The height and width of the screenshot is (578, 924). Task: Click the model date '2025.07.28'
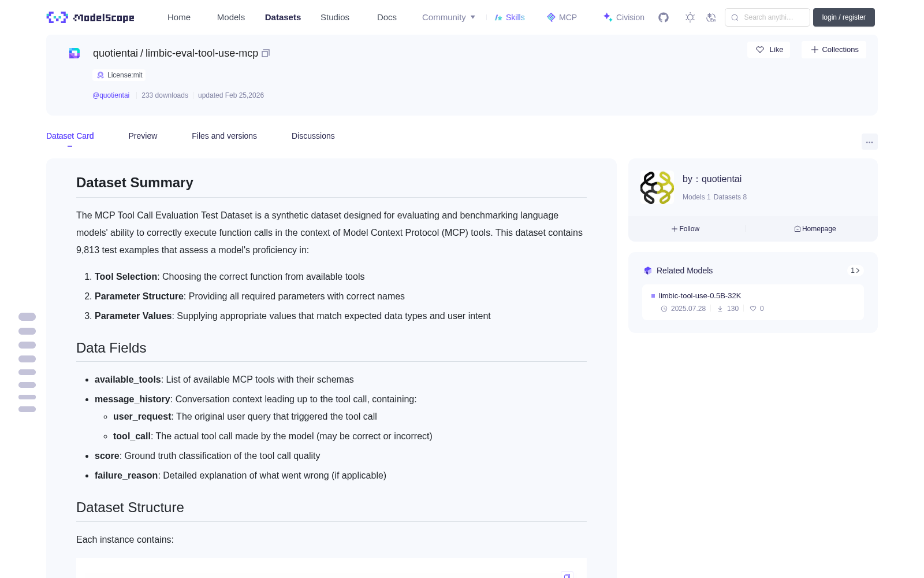688,309
